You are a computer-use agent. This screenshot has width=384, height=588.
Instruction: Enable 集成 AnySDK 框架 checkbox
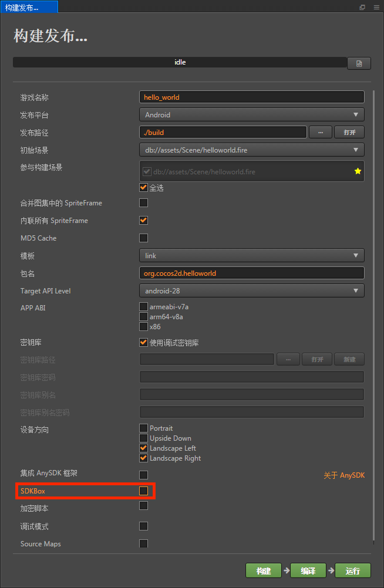pyautogui.click(x=143, y=475)
